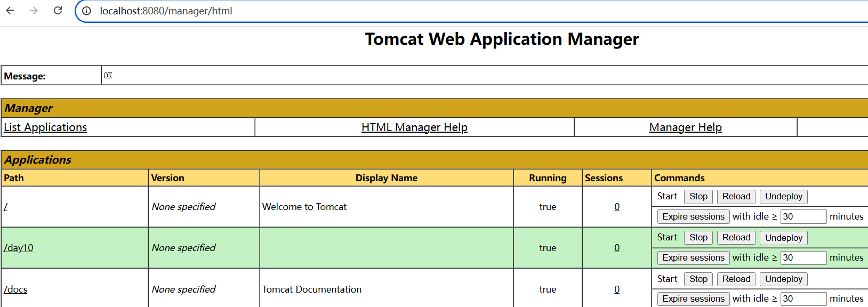Click the 'Message:' label

pyautogui.click(x=25, y=76)
